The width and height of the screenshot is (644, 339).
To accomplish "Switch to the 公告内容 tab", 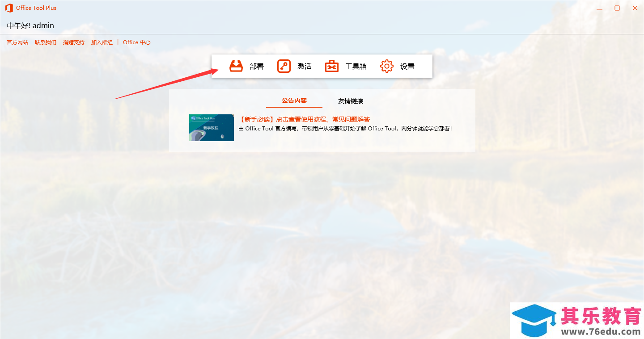I will pyautogui.click(x=294, y=100).
